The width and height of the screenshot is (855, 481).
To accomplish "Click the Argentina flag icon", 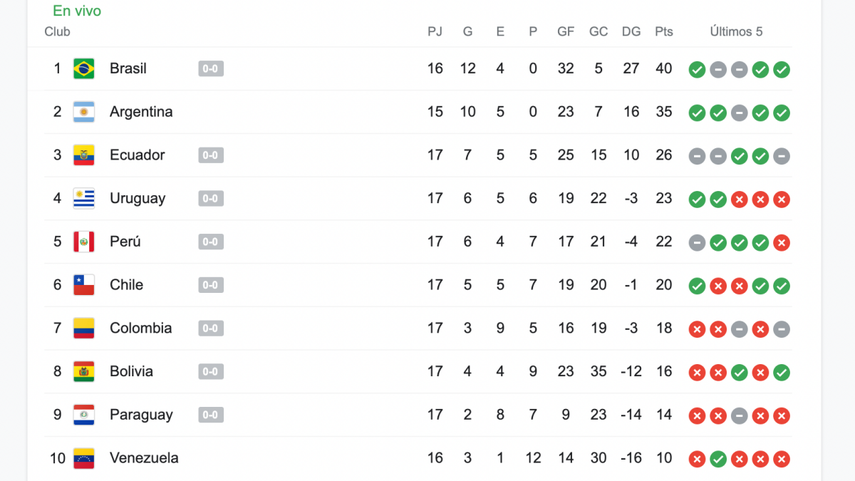I will (x=84, y=112).
